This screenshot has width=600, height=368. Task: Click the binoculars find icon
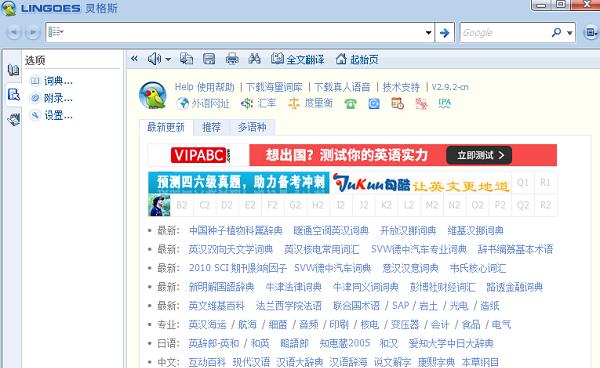[x=254, y=59]
